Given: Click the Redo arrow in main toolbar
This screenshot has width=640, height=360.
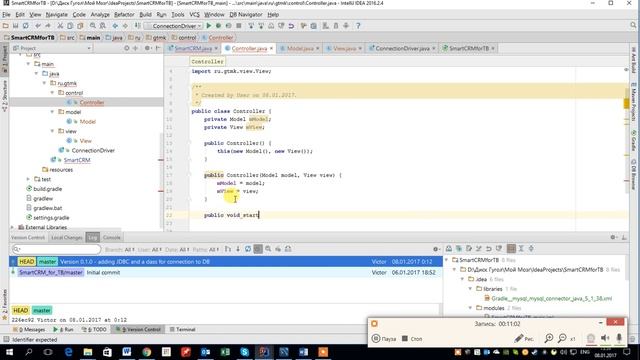Looking at the screenshot, I should 48,26.
